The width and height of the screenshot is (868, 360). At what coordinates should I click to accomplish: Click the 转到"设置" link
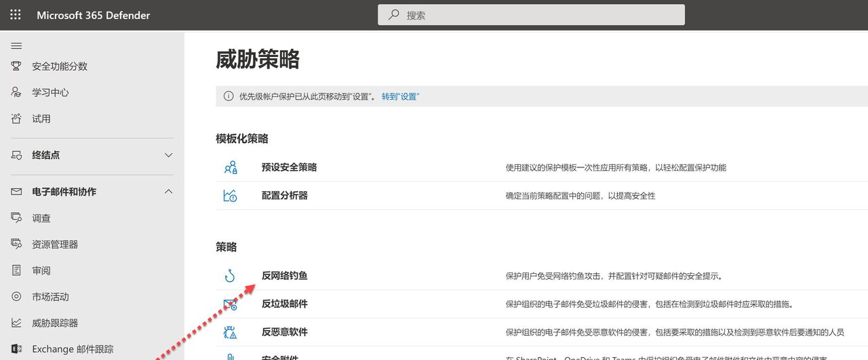[401, 96]
